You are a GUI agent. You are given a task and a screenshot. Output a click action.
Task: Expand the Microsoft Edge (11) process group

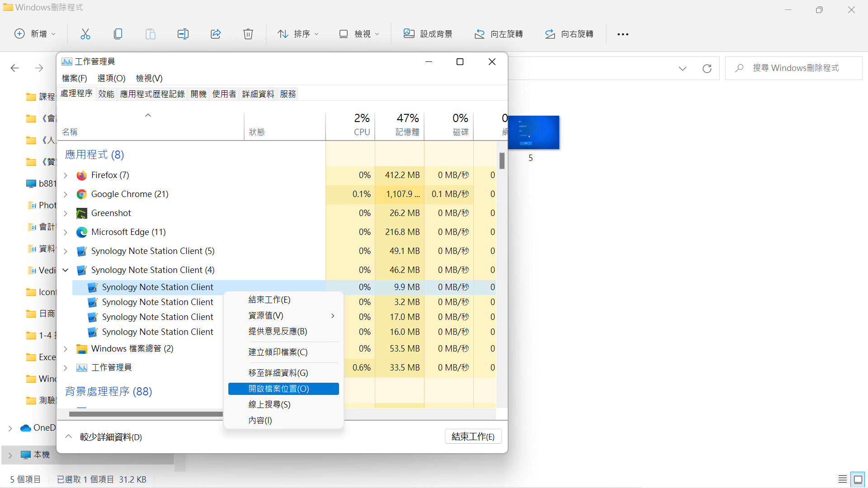66,232
